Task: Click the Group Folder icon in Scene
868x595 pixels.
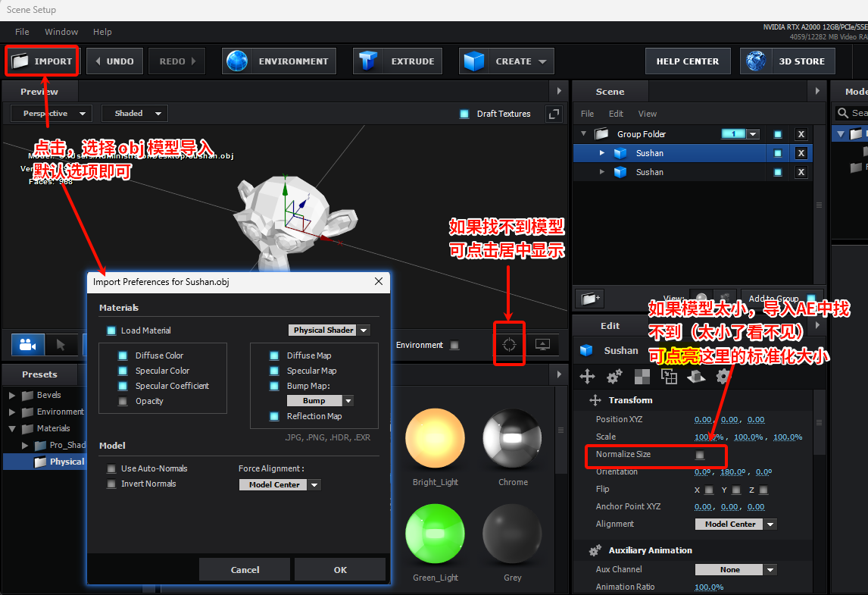Action: tap(601, 133)
